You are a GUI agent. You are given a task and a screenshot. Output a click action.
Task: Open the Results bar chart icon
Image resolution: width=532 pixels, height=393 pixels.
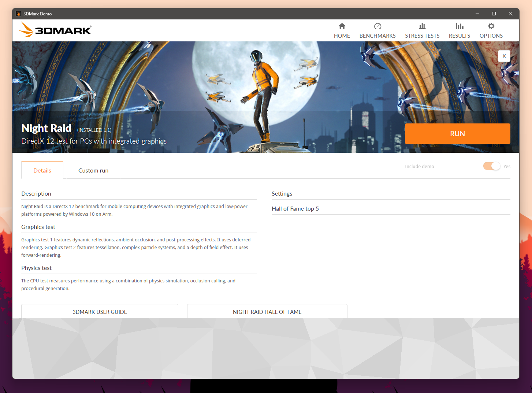(x=460, y=26)
